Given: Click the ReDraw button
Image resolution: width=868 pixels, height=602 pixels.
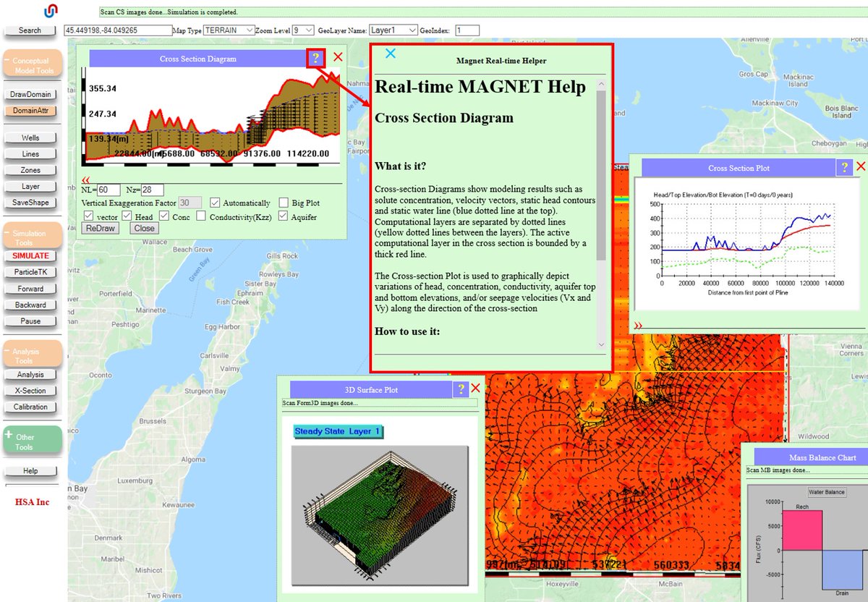Looking at the screenshot, I should click(x=101, y=228).
